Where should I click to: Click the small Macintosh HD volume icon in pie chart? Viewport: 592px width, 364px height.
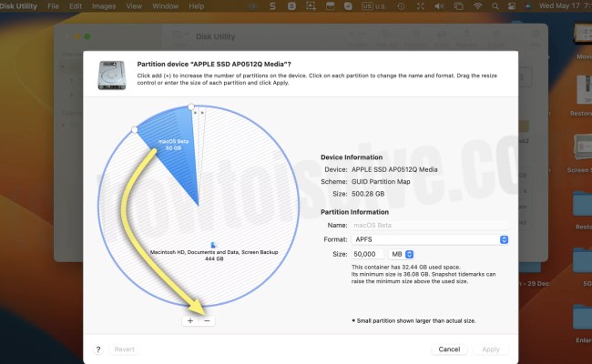(x=213, y=245)
